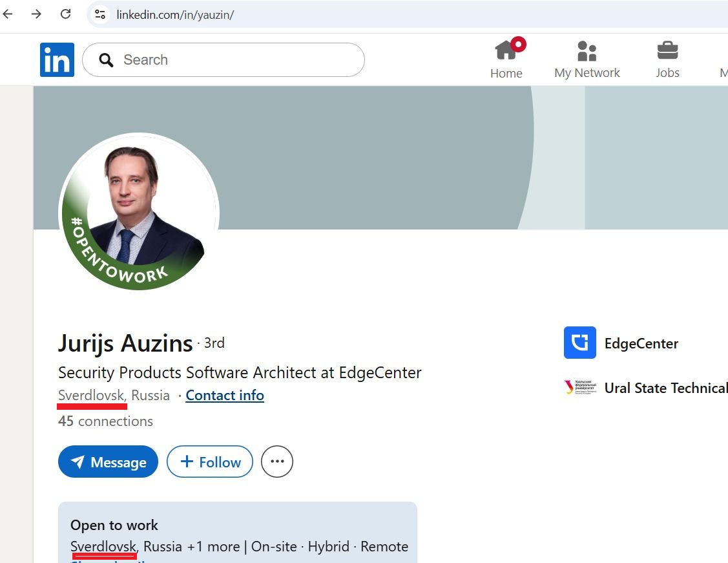
Task: Send a message with the Message button
Action: [x=108, y=462]
